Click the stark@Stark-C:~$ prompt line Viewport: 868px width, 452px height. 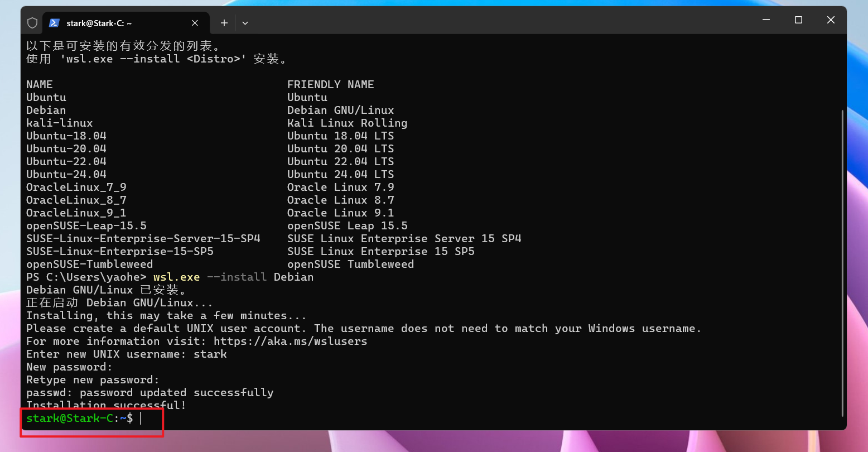click(x=80, y=418)
